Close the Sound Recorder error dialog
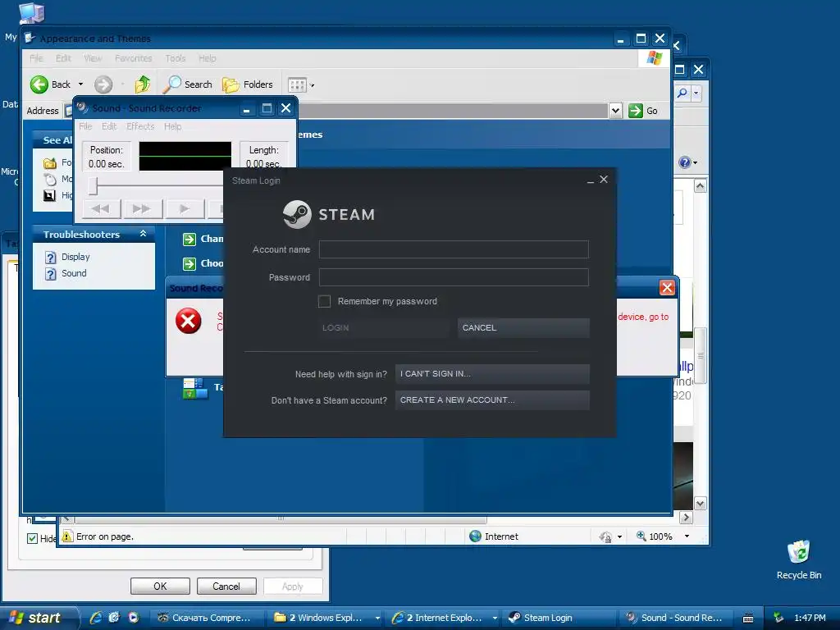Image resolution: width=840 pixels, height=630 pixels. [x=667, y=288]
